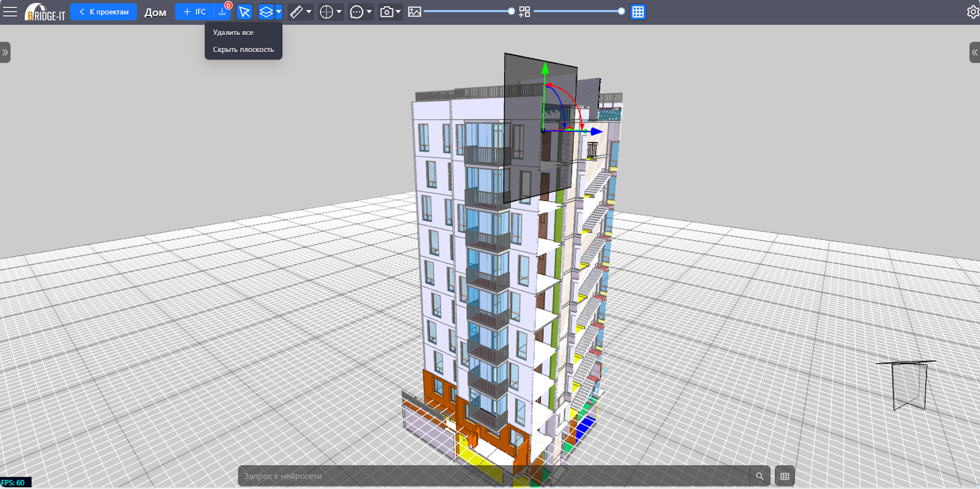980x489 pixels.
Task: Expand the section plane dropdown arrow
Action: pos(279,12)
